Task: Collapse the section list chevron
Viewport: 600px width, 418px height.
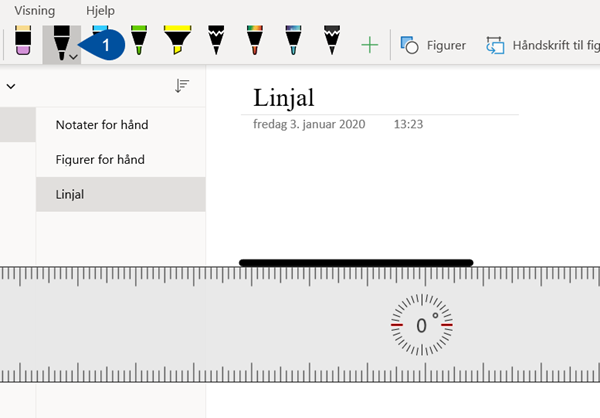Action: point(11,86)
